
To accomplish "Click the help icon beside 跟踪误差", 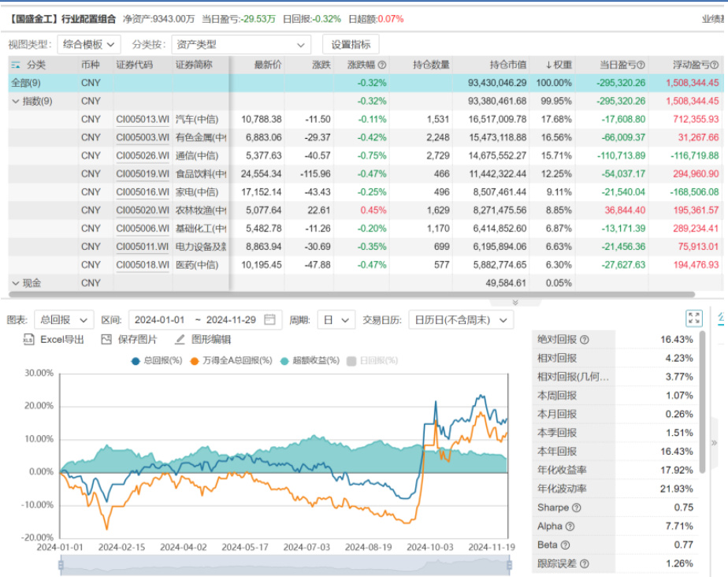I will 585,564.
